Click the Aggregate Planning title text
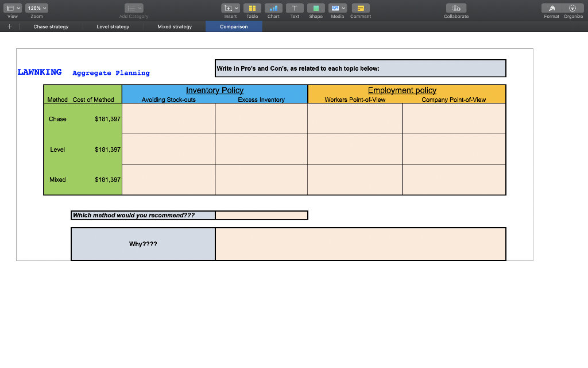 click(x=111, y=73)
